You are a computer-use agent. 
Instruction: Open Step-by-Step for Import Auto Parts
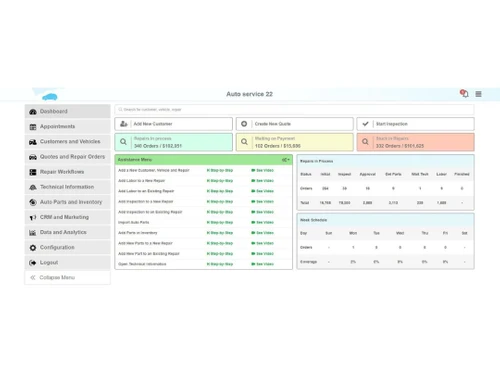[x=220, y=222]
